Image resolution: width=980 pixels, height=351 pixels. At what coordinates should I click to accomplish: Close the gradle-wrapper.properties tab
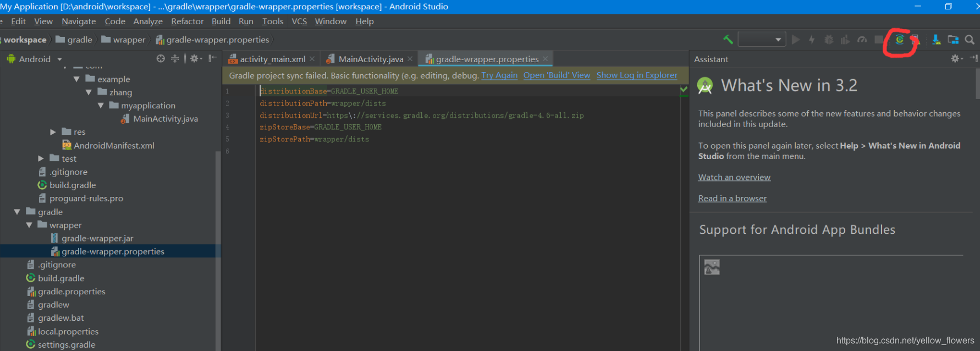click(546, 59)
